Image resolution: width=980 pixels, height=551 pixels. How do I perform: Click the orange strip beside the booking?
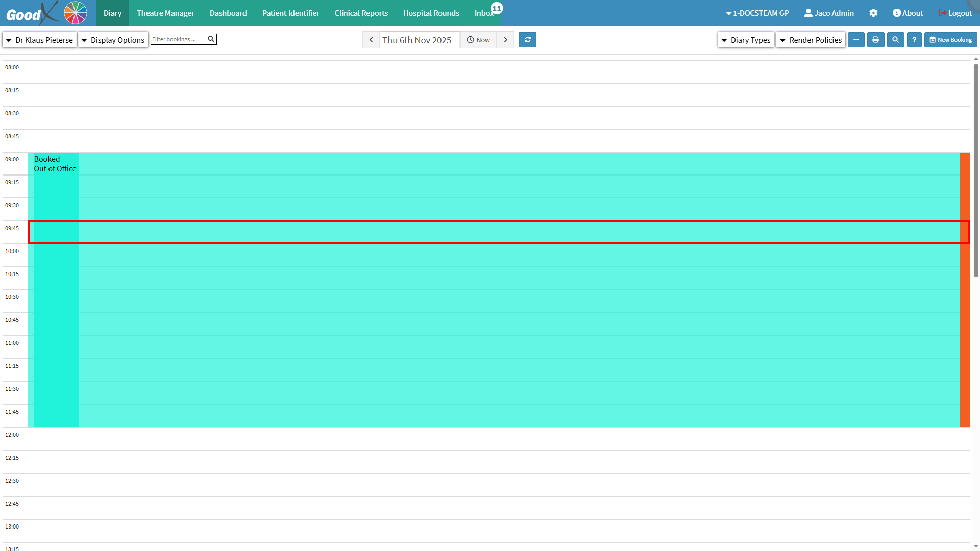964,306
